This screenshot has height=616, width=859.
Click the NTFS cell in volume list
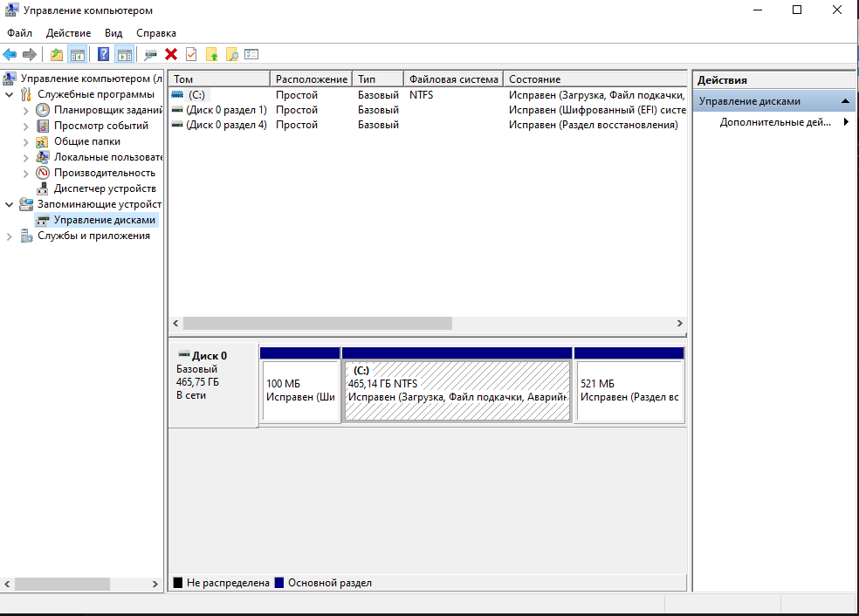pyautogui.click(x=422, y=95)
